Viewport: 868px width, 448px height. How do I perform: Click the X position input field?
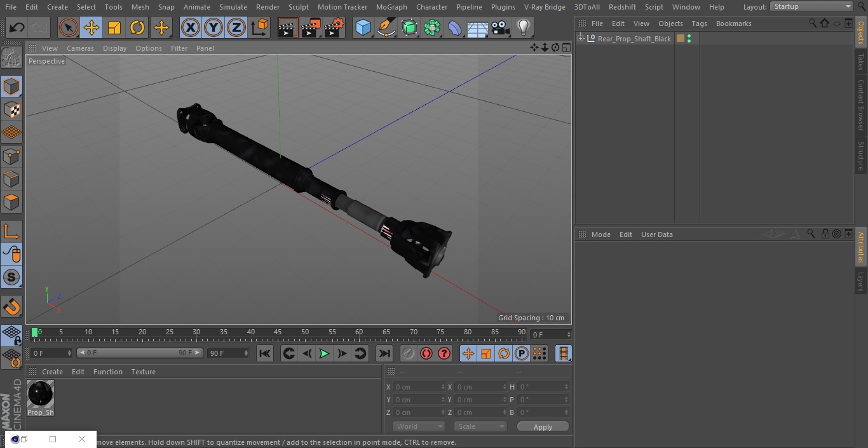pyautogui.click(x=419, y=387)
